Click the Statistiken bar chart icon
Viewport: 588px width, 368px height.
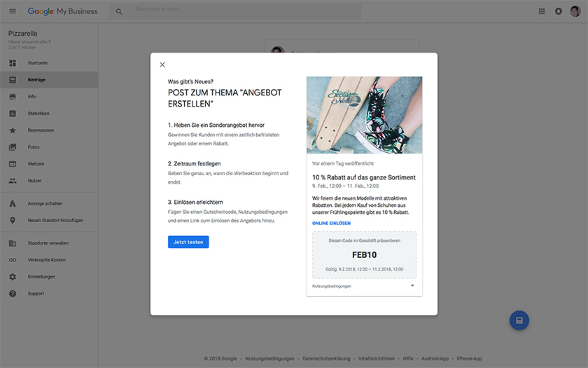coord(13,114)
